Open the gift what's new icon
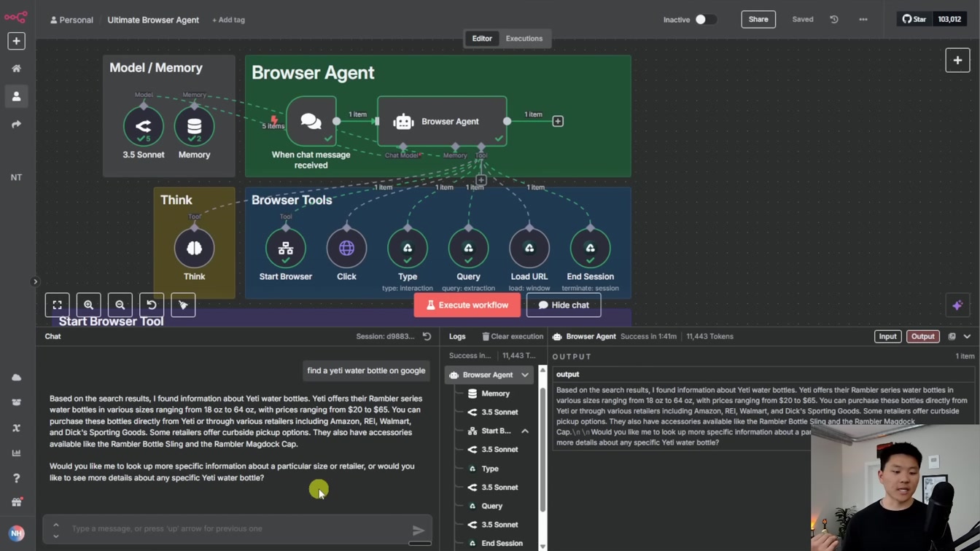 [16, 502]
